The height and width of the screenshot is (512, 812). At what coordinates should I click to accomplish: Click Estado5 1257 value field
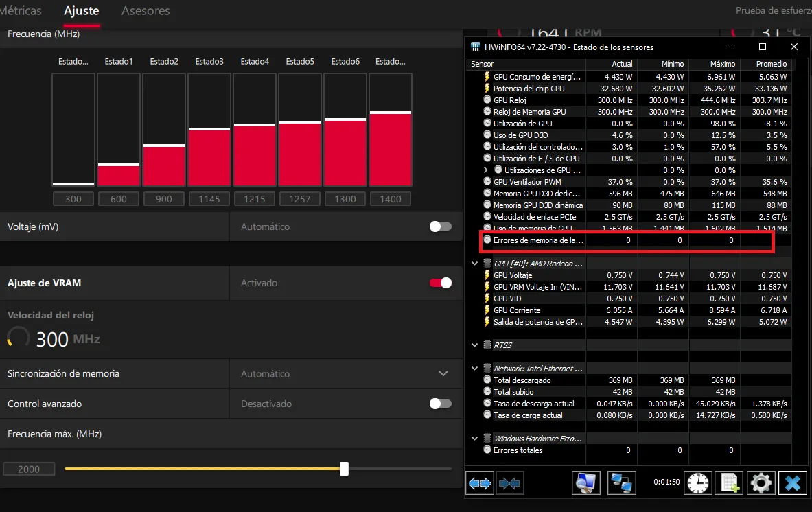point(300,199)
